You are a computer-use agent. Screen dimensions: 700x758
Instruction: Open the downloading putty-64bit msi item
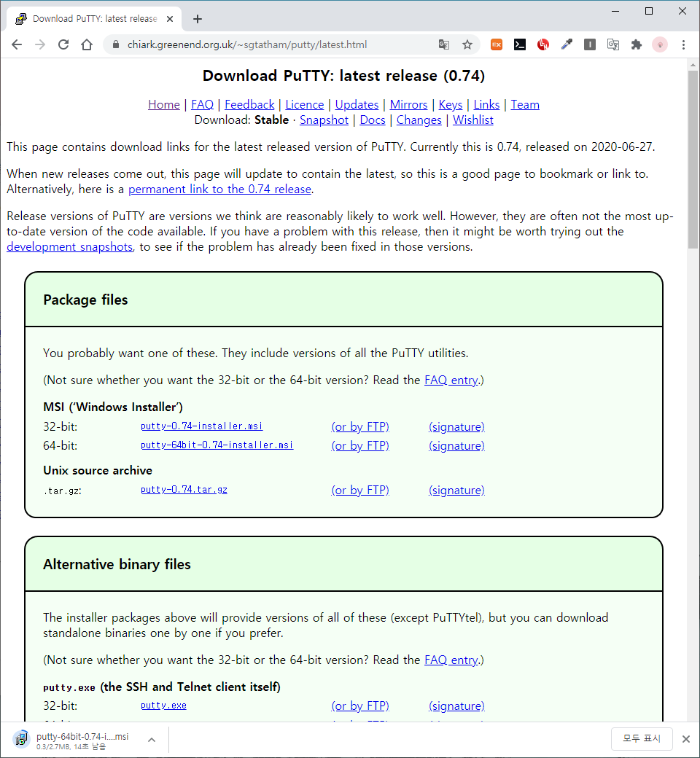coord(73,740)
